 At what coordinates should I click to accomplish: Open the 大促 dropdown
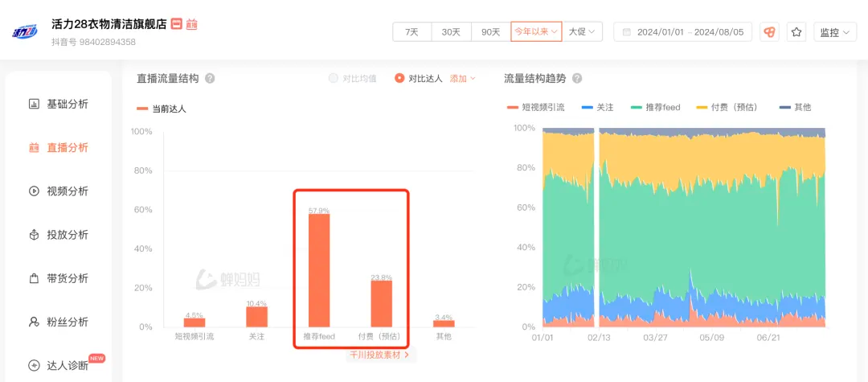point(582,32)
